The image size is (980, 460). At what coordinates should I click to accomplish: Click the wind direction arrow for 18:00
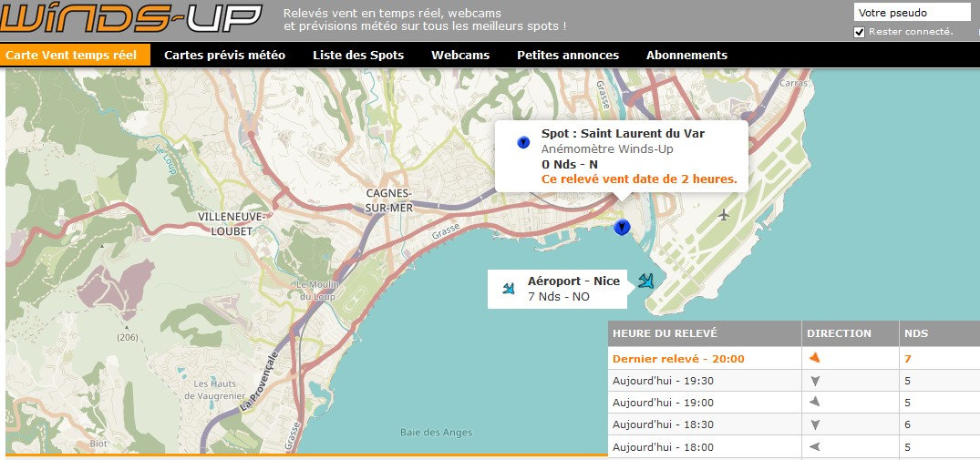pyautogui.click(x=814, y=447)
